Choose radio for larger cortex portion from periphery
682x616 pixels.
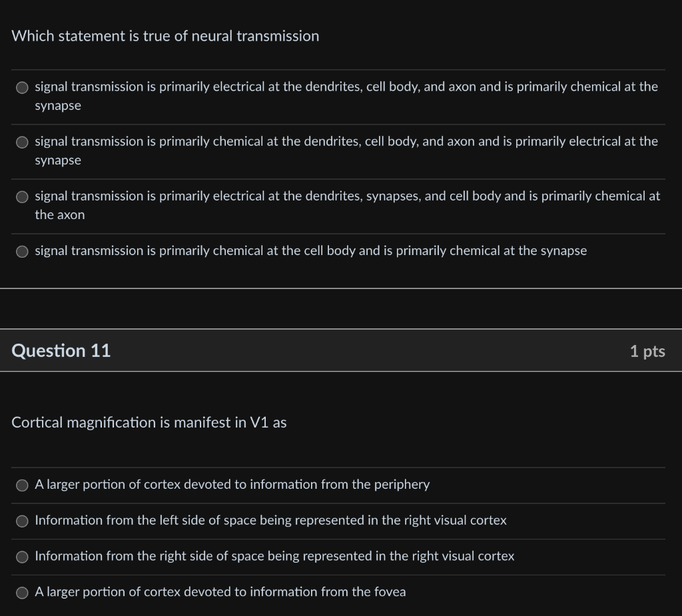coord(22,485)
